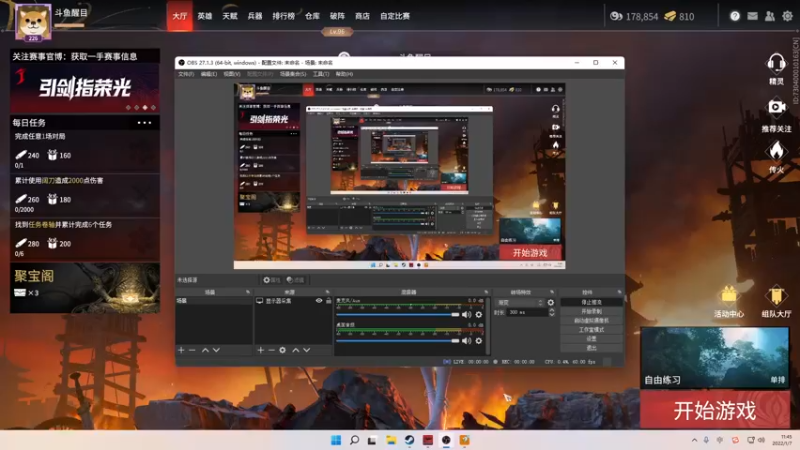
Task: Open the game settings gear icon
Action: [x=788, y=16]
